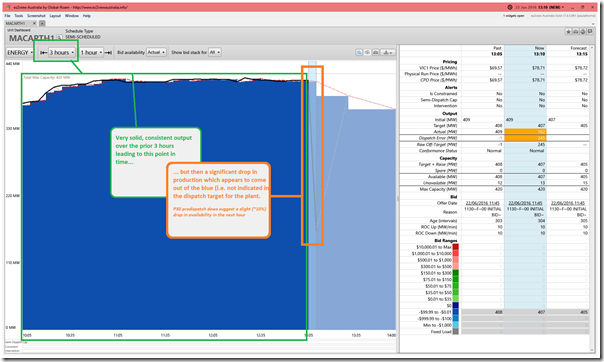Click the red $10,000.01 to Max bid range swatch
604x362 pixels.
pos(455,247)
